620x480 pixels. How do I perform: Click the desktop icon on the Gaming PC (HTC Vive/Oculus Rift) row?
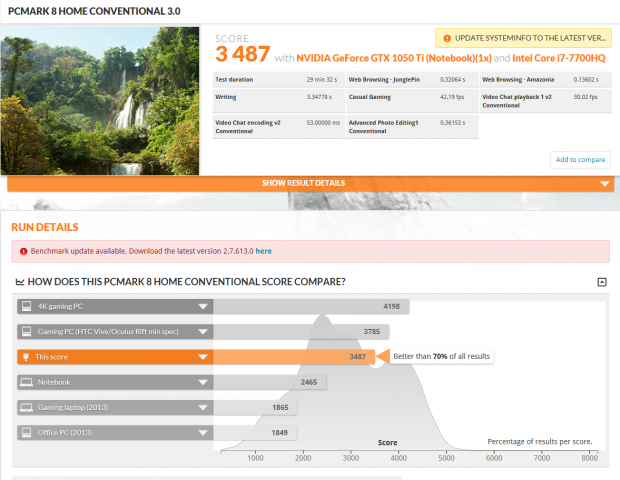click(x=26, y=332)
